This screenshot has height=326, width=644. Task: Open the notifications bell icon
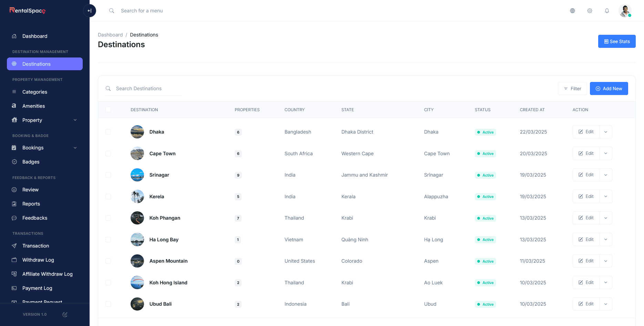(x=607, y=11)
